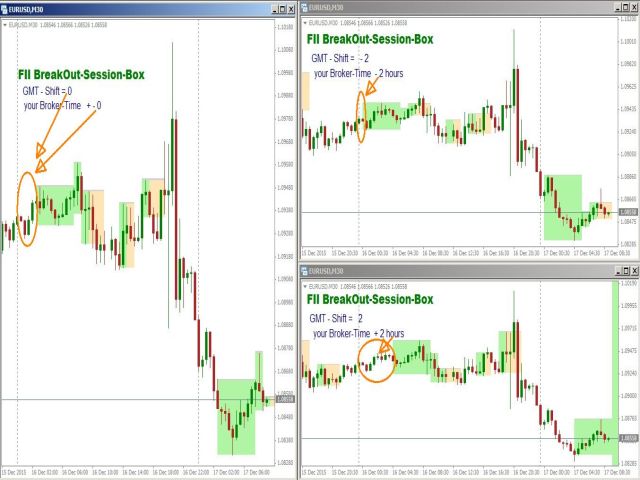Minimize the top-right chart window
Image resolution: width=640 pixels, height=480 pixels.
(x=618, y=7)
